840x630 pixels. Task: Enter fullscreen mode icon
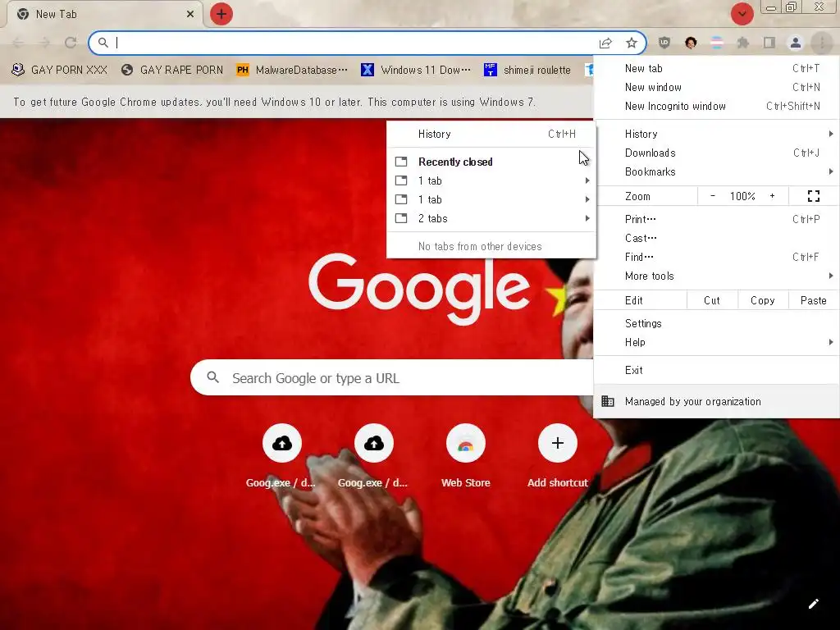(x=813, y=196)
